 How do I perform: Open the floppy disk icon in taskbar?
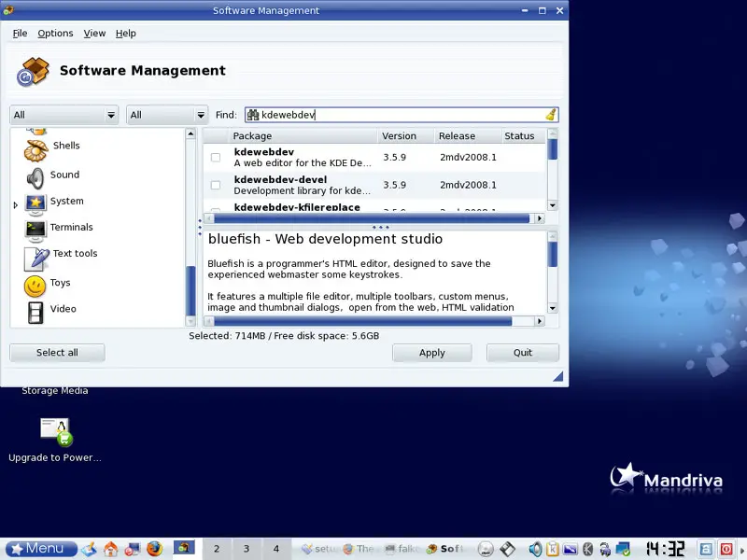tap(507, 549)
